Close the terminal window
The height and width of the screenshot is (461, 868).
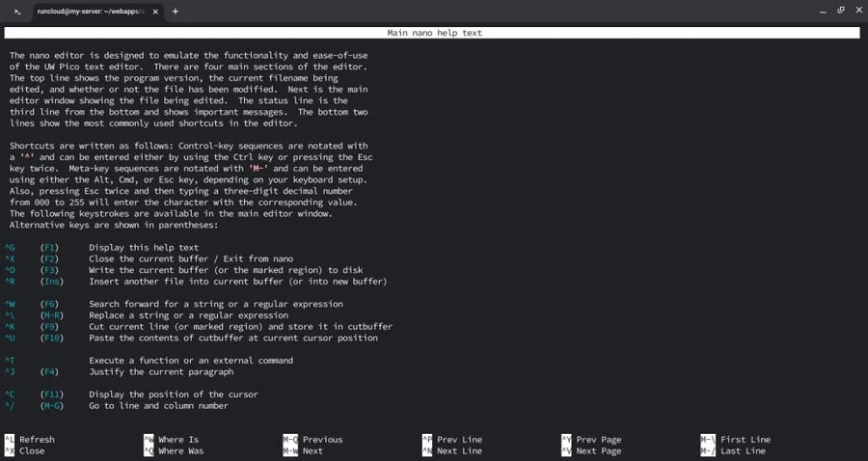851,11
